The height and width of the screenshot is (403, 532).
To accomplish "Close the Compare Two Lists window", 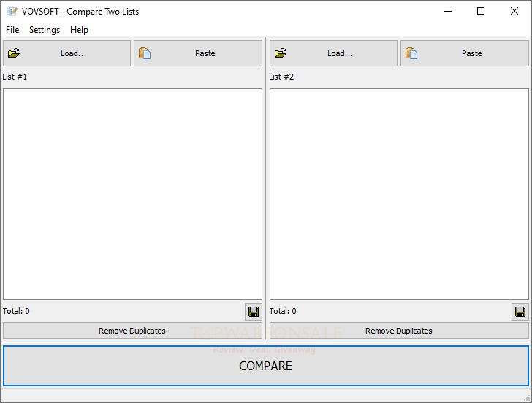I will pyautogui.click(x=514, y=11).
